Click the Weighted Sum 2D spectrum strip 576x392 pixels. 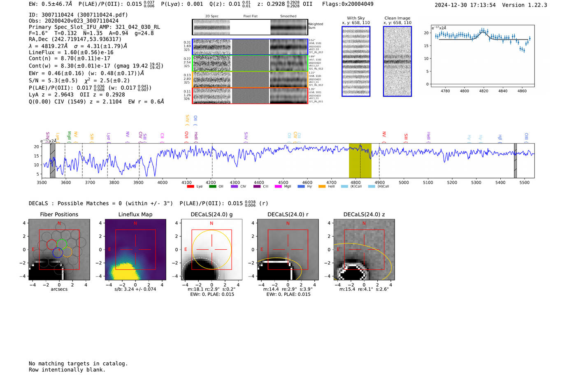tap(250, 27)
